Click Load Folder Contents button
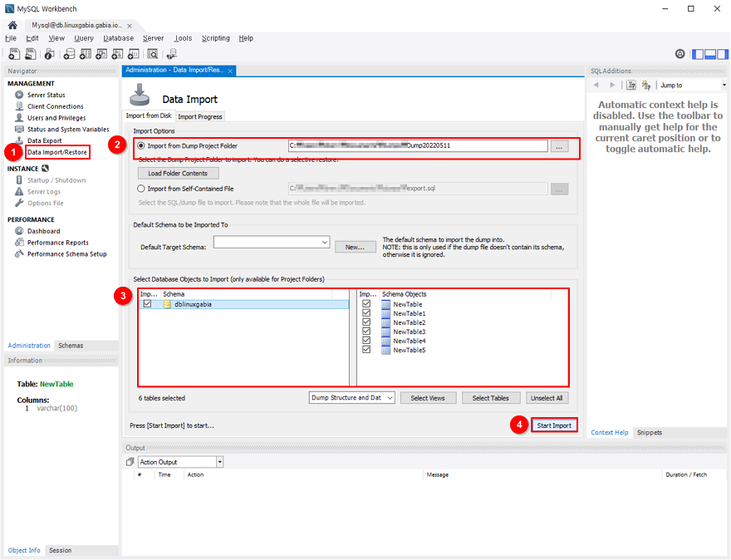731x560 pixels. (x=178, y=174)
